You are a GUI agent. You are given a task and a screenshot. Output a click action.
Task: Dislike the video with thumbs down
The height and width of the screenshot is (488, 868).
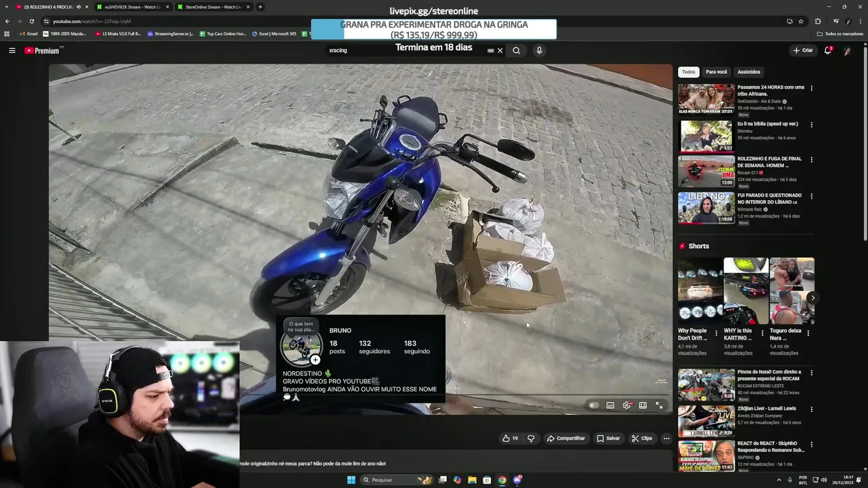(x=531, y=439)
